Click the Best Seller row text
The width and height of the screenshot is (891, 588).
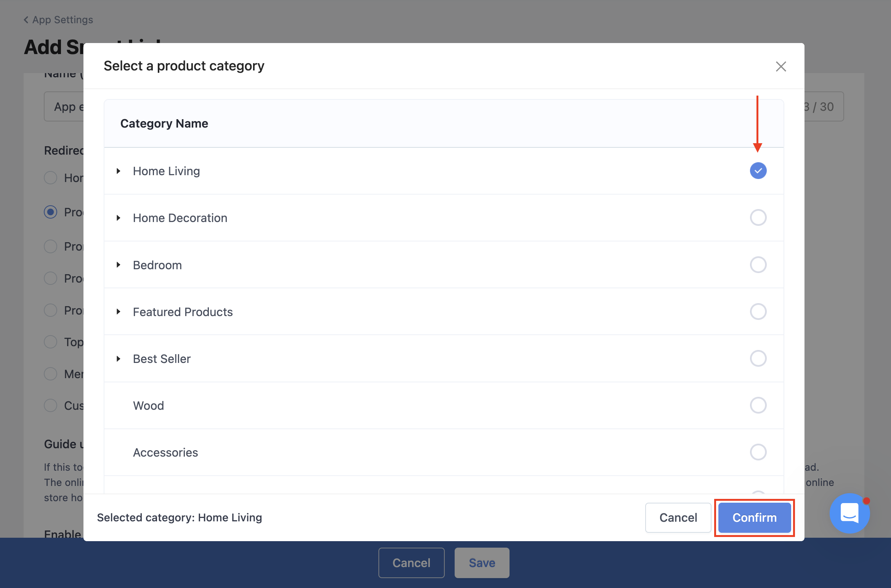point(162,359)
